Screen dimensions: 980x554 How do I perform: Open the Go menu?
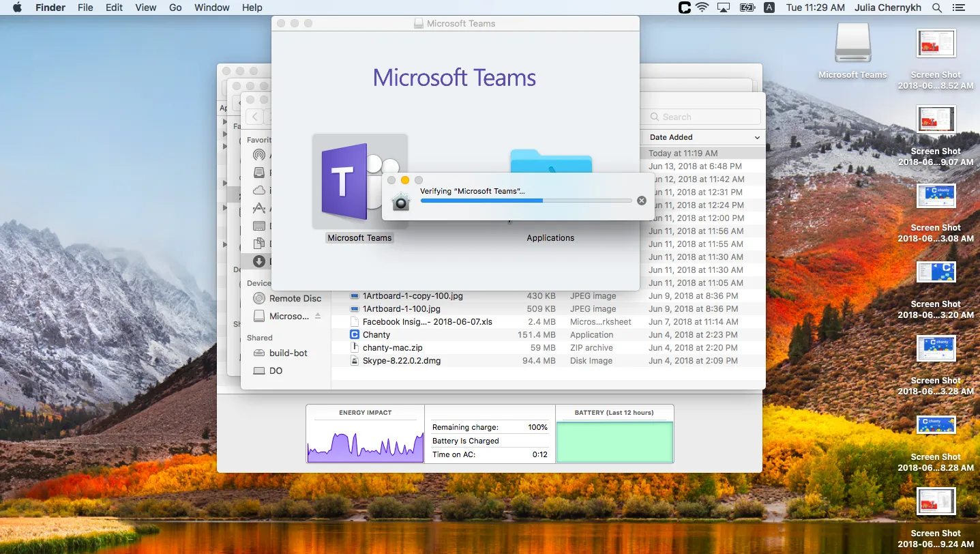tap(175, 8)
